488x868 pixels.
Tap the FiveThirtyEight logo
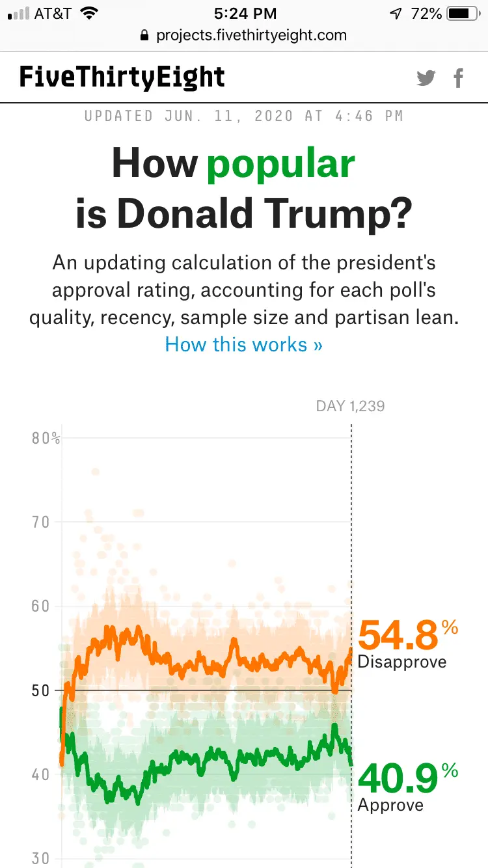(122, 77)
